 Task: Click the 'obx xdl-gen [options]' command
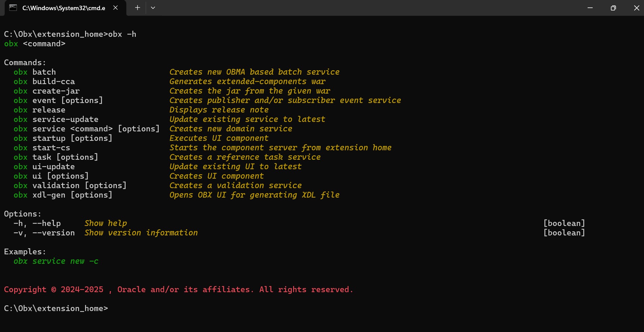[63, 195]
